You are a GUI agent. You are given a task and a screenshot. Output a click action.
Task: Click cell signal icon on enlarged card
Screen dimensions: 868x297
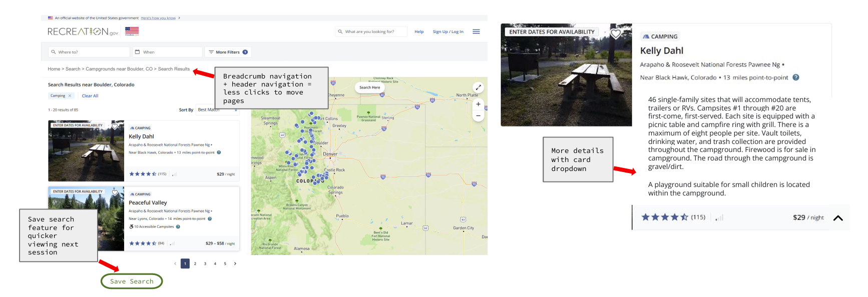tap(719, 217)
